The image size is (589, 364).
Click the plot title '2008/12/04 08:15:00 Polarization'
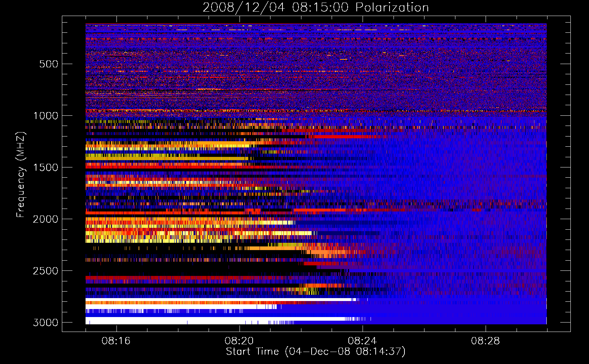(316, 8)
